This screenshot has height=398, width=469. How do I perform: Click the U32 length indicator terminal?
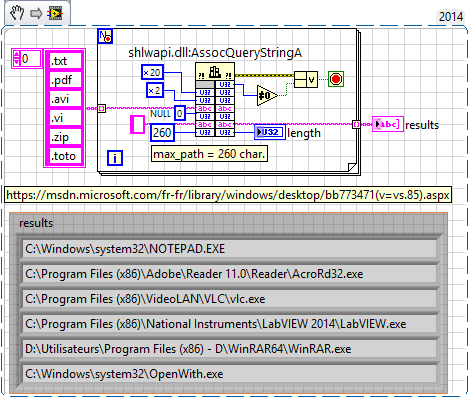(x=270, y=132)
